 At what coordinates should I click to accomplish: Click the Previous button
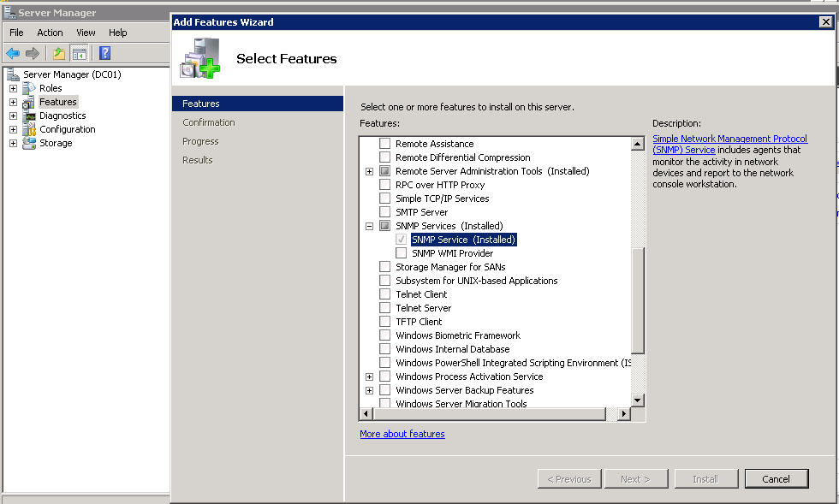pyautogui.click(x=569, y=479)
